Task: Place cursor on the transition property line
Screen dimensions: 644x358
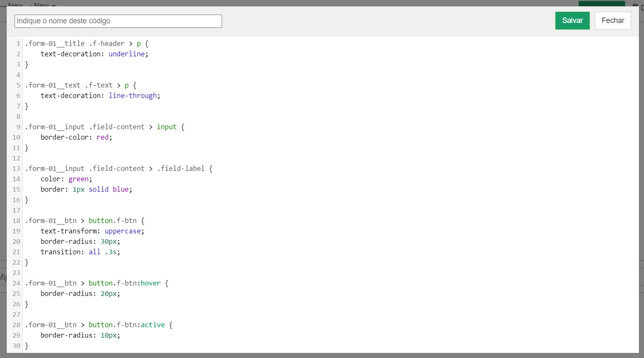Action: point(62,252)
